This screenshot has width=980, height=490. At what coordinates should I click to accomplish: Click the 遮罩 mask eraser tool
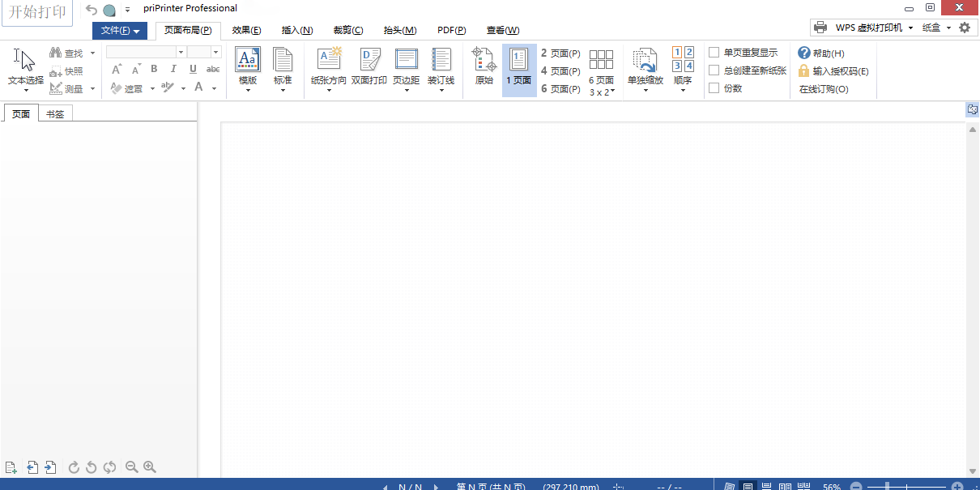pos(126,88)
